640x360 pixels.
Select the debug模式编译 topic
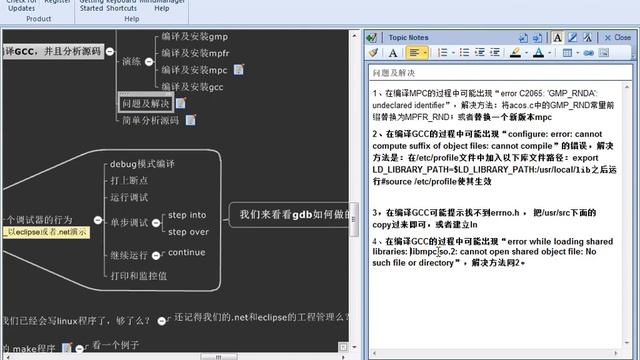click(142, 164)
